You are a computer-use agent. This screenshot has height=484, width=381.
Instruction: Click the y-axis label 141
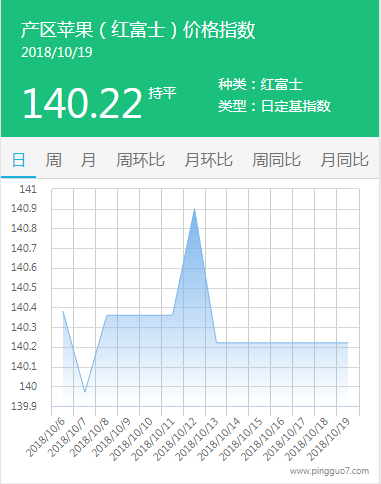click(x=28, y=189)
